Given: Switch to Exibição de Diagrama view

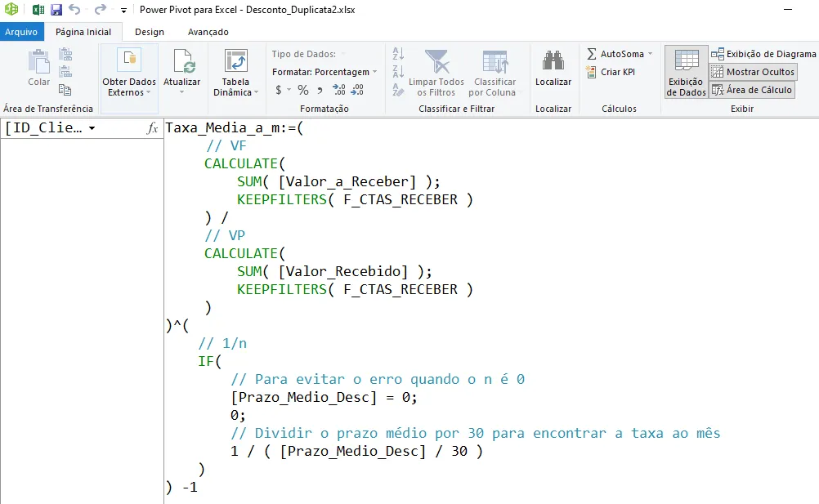Looking at the screenshot, I should pos(763,54).
